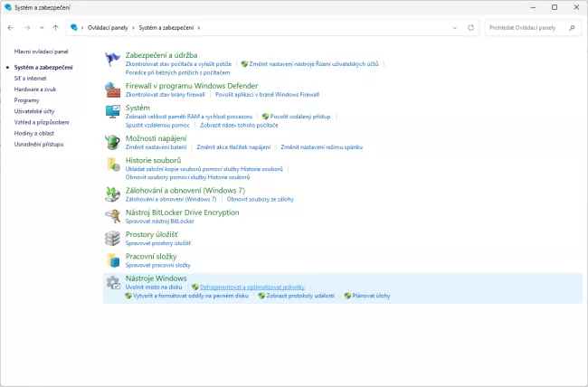The width and height of the screenshot is (588, 387).
Task: Click Zobrazit název tohoto počítače
Action: (x=239, y=126)
